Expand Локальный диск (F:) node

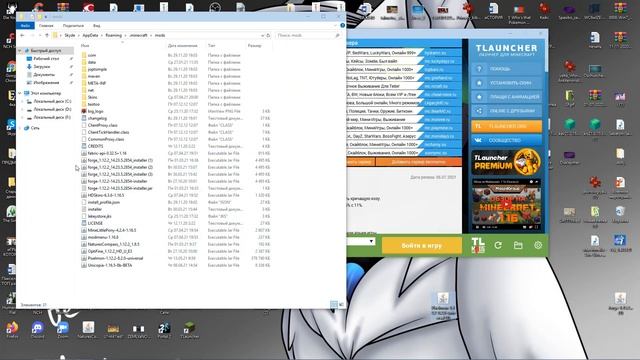pos(23,117)
